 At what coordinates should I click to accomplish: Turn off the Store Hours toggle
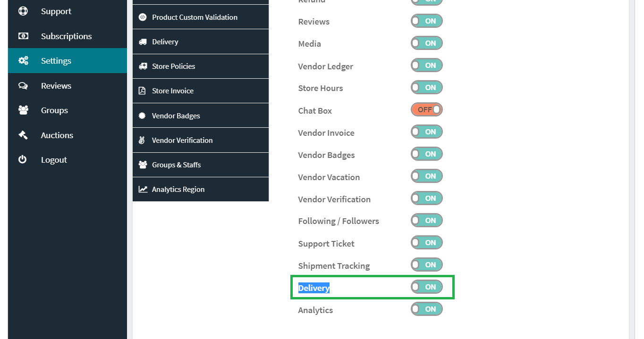point(426,87)
